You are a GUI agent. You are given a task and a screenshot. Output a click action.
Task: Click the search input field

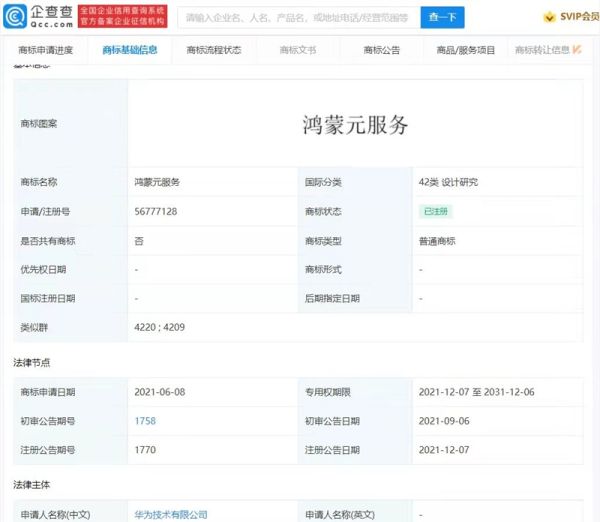point(299,17)
